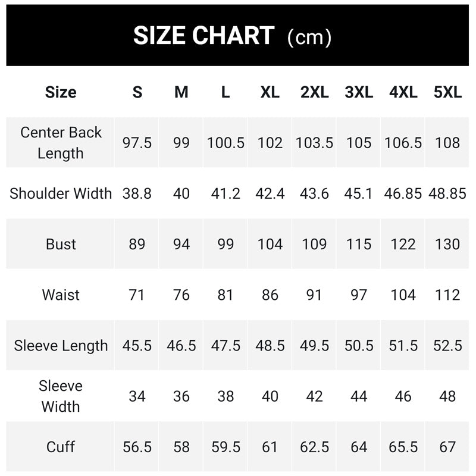
Task: Click the Sleeve Width row label
Action: (x=61, y=396)
